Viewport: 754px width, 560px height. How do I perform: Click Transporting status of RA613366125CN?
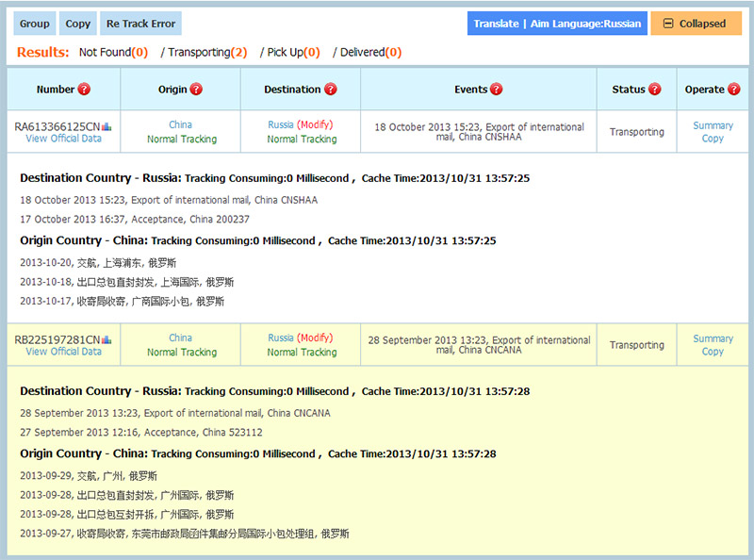coord(637,132)
